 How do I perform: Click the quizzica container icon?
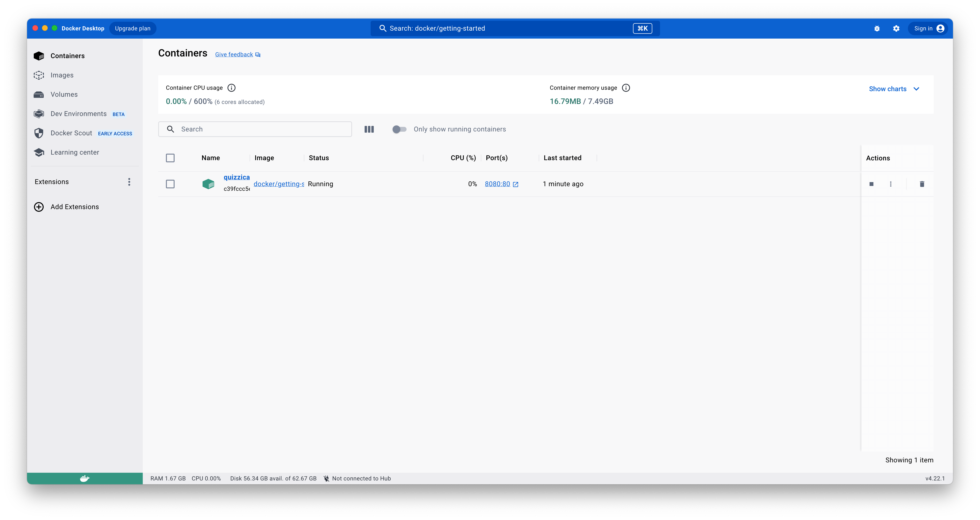pos(208,184)
